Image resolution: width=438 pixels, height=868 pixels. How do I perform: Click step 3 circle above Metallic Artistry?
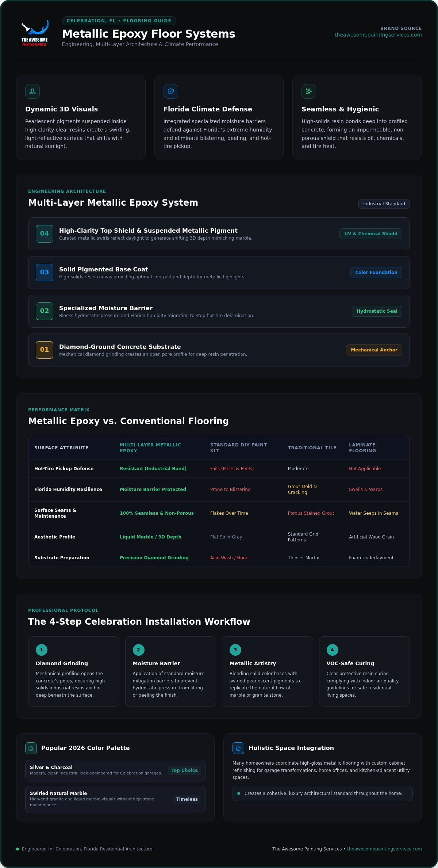click(235, 650)
